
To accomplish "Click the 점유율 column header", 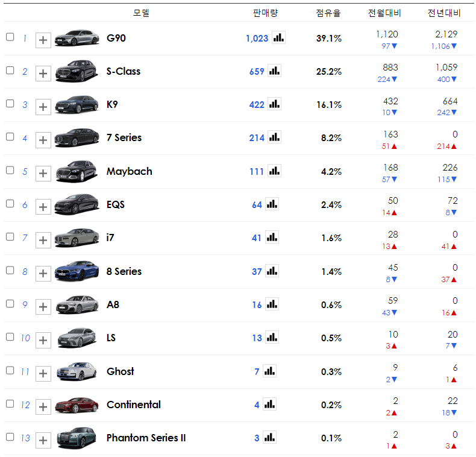I will pos(328,13).
